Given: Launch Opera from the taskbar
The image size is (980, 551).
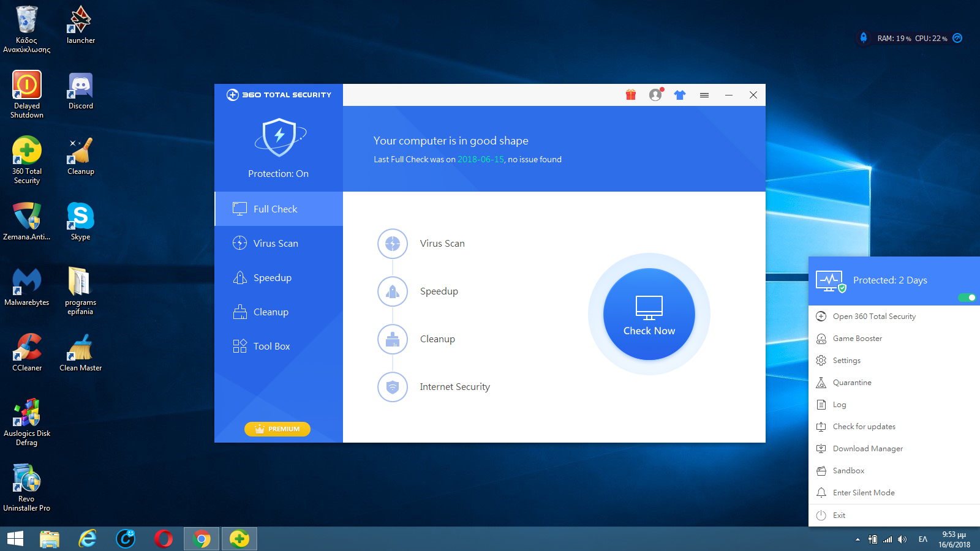Looking at the screenshot, I should [164, 539].
